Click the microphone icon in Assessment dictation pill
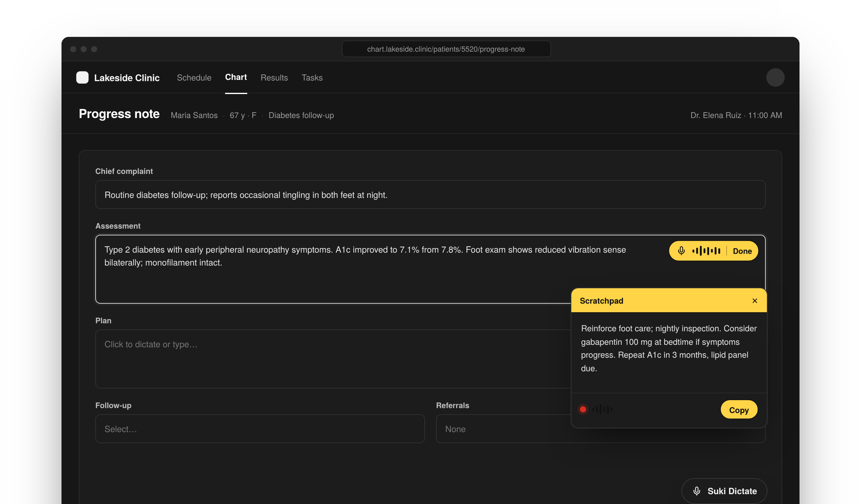 point(681,251)
